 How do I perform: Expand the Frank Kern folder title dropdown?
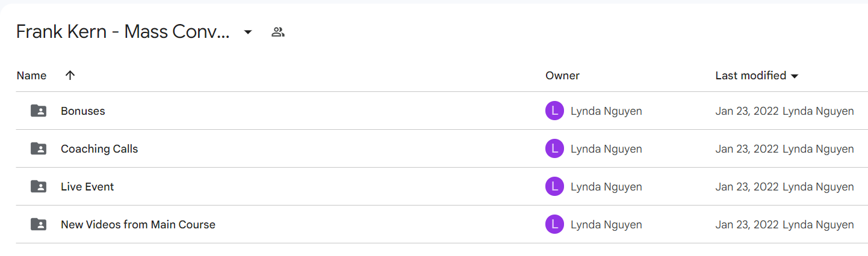(248, 32)
